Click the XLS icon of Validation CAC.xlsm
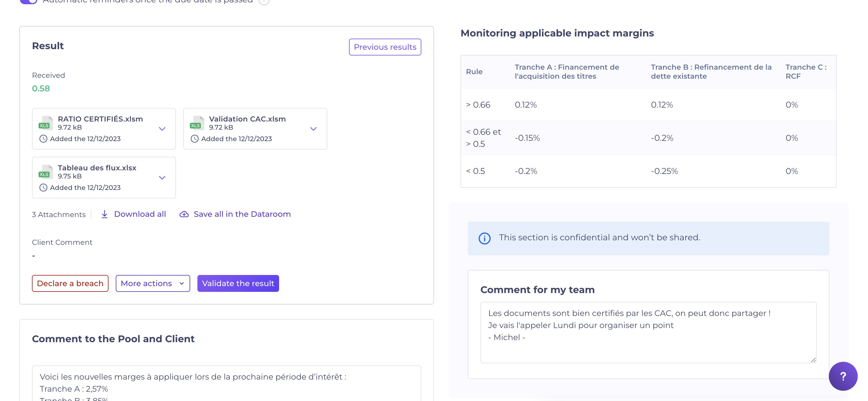 197,123
